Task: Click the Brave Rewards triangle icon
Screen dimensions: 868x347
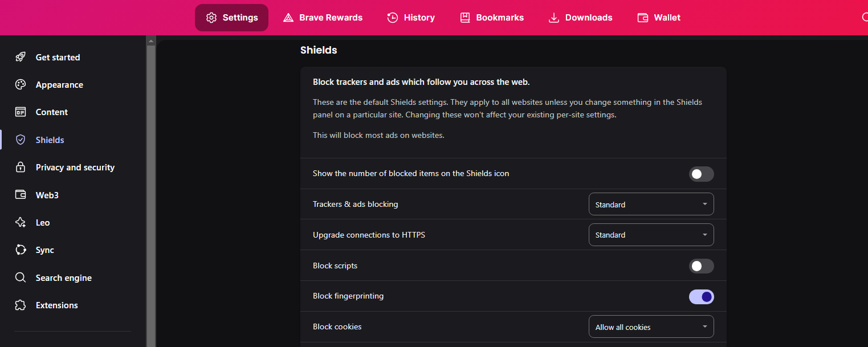Action: [x=288, y=18]
